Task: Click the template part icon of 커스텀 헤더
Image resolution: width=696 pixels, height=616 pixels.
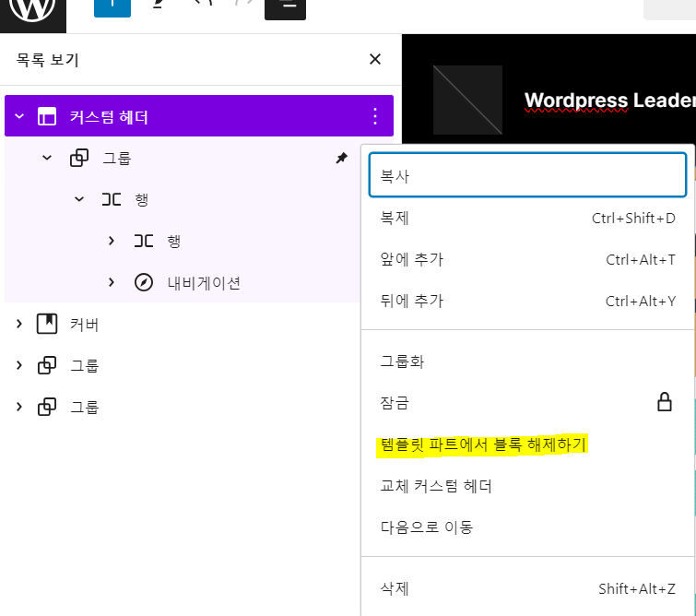Action: 46,117
